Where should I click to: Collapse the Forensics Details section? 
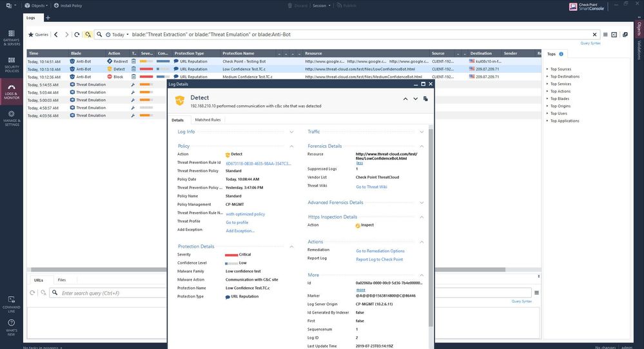tap(422, 146)
